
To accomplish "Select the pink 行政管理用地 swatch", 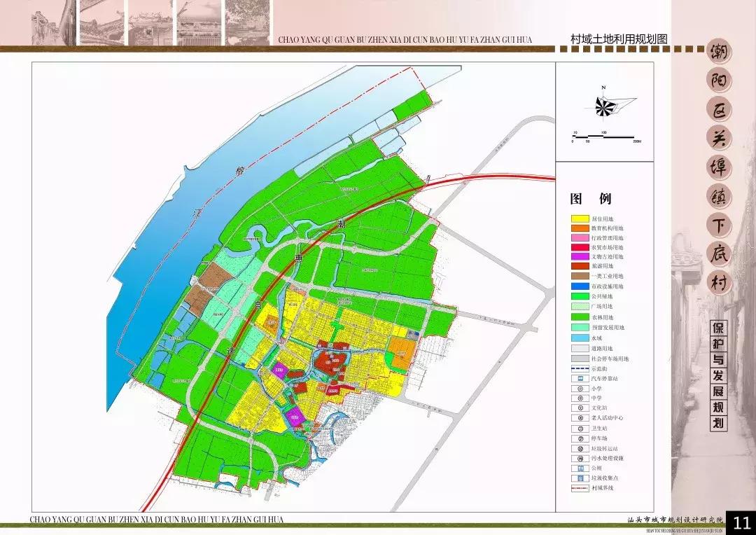I will [x=580, y=238].
